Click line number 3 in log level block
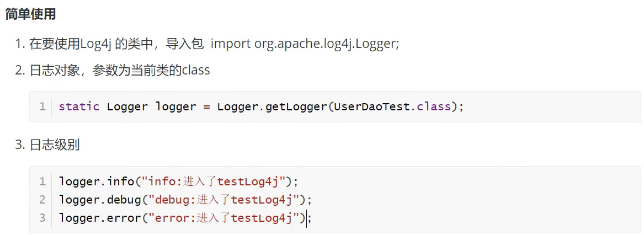The width and height of the screenshot is (644, 235). 42,218
